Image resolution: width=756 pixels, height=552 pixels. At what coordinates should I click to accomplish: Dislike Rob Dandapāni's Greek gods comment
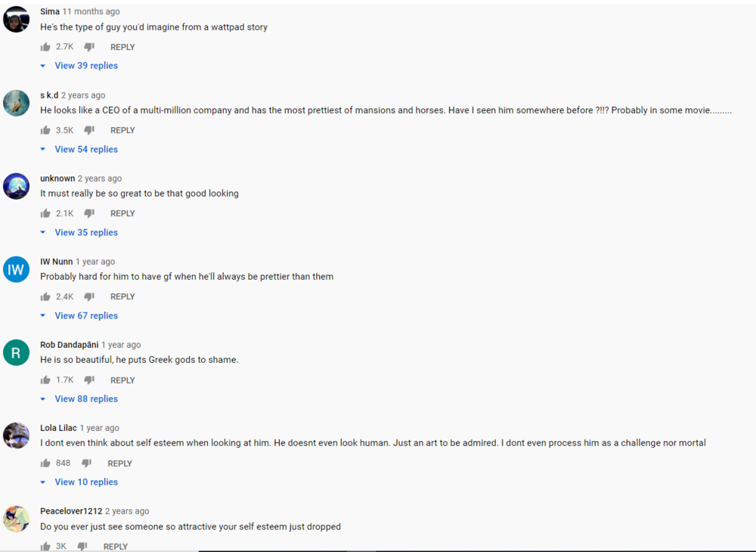(89, 380)
